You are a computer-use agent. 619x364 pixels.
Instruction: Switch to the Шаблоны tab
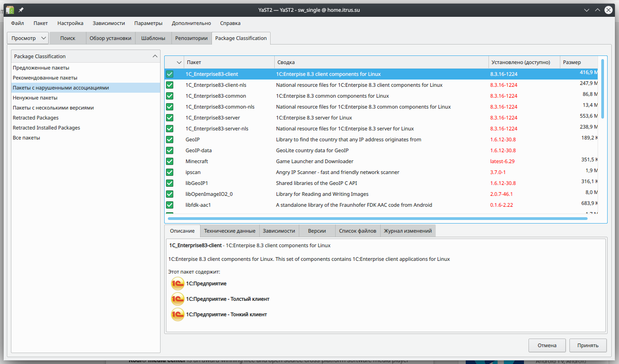(x=153, y=38)
